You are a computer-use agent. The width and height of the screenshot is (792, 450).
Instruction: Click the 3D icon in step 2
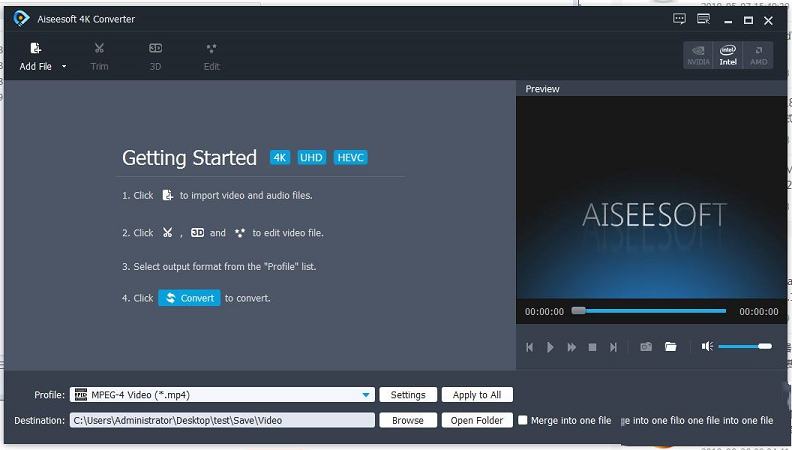(197, 232)
